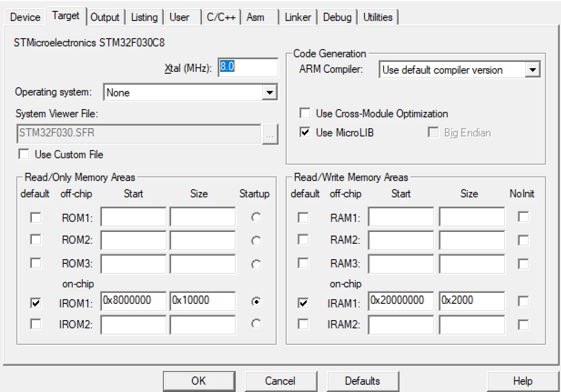The image size is (561, 392).
Task: Select ROM3 as Startup radio button
Action: 256,264
